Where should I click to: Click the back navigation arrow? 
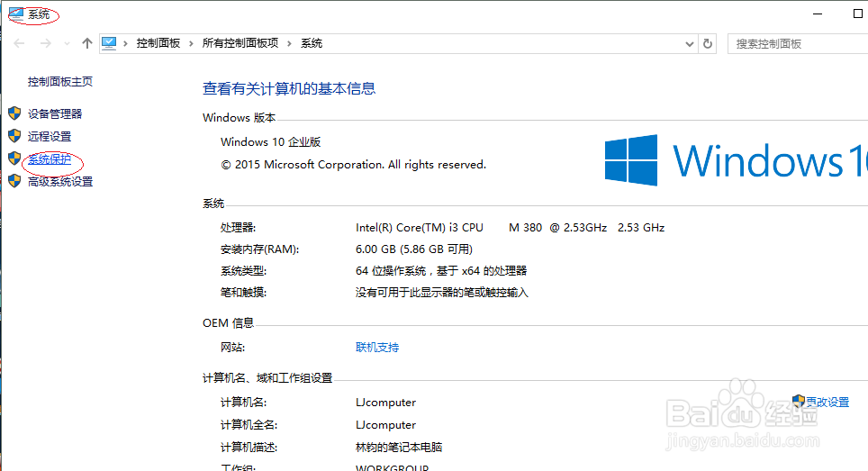tap(20, 43)
